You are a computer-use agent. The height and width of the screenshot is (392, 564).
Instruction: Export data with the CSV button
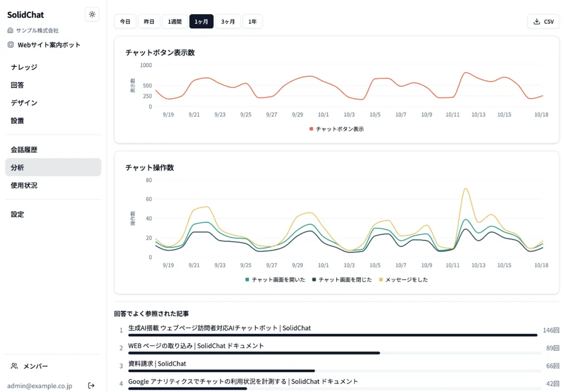(x=543, y=21)
